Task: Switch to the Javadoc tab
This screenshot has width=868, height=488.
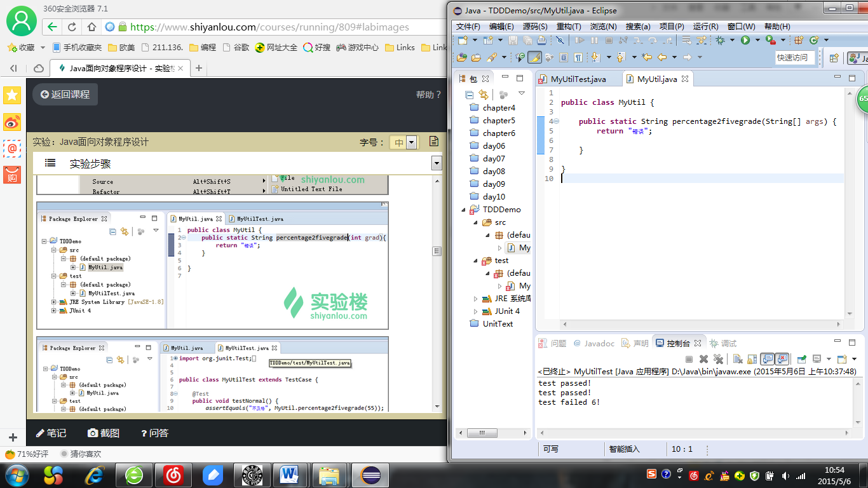Action: [x=594, y=343]
